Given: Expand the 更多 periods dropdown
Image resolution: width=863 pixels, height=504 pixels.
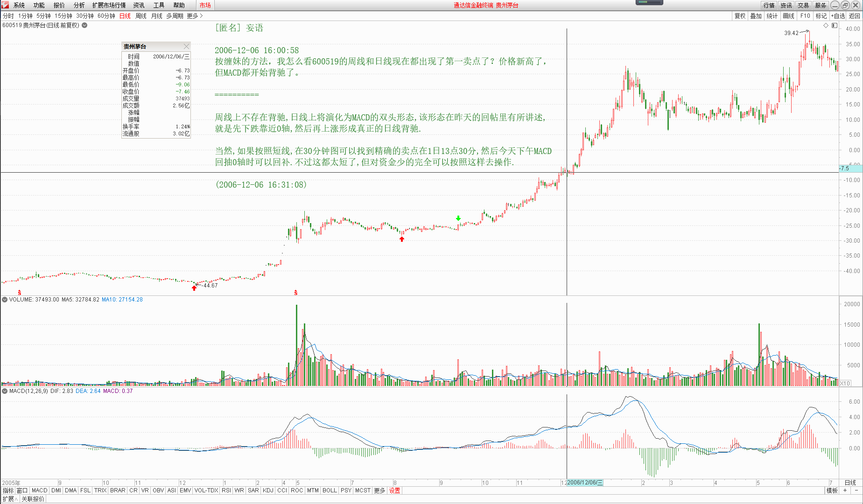Looking at the screenshot, I should tap(192, 15).
